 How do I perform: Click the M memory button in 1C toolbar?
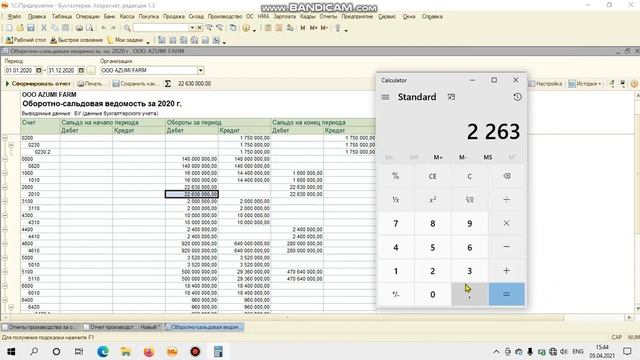tap(302, 28)
